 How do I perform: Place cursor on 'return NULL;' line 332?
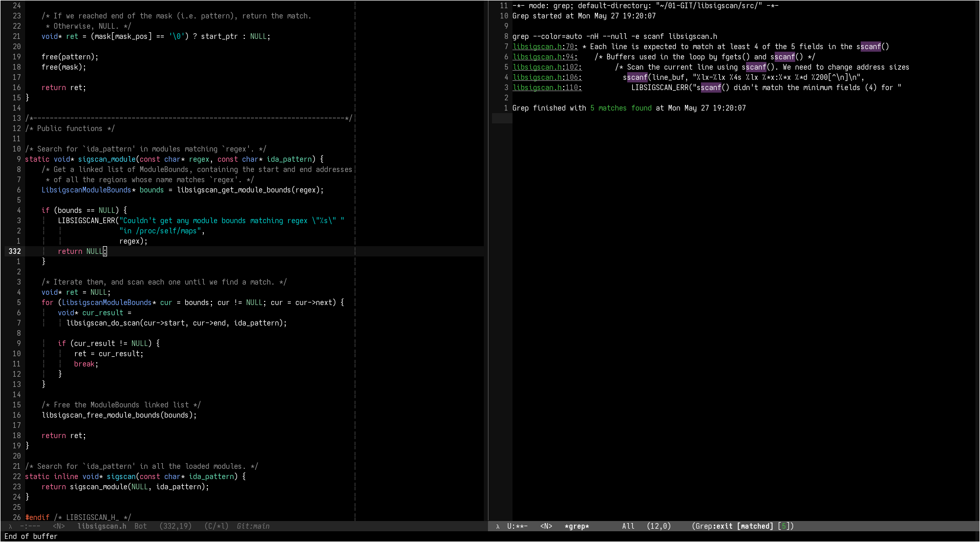tap(82, 251)
